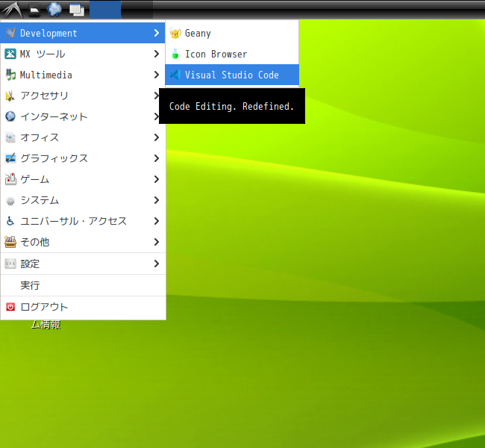Viewport: 485px width, 448px height.
Task: Open the MX Linux start menu logo
Action: (12, 10)
